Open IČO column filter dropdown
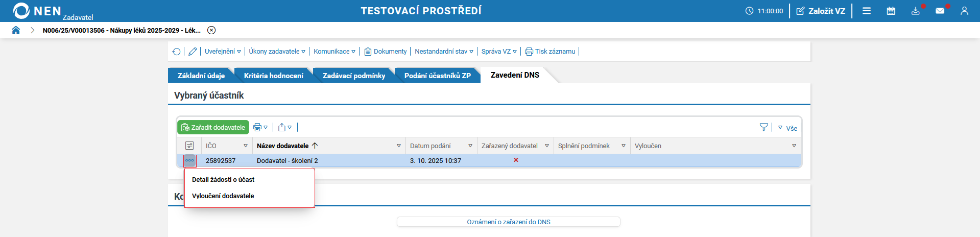Screen dimensions: 980x237 pos(246,146)
